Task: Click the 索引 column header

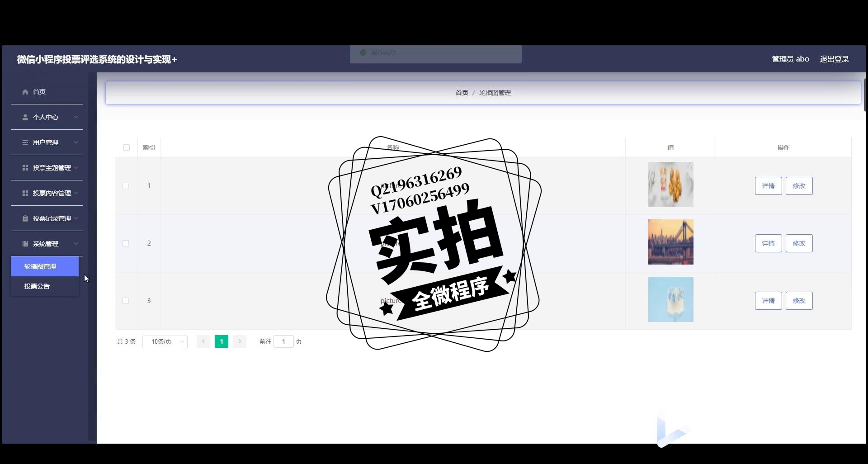Action: (149, 147)
